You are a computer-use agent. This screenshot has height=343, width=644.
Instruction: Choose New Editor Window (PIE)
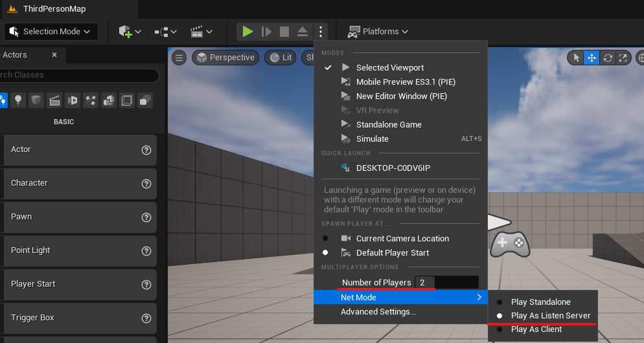[x=400, y=96]
